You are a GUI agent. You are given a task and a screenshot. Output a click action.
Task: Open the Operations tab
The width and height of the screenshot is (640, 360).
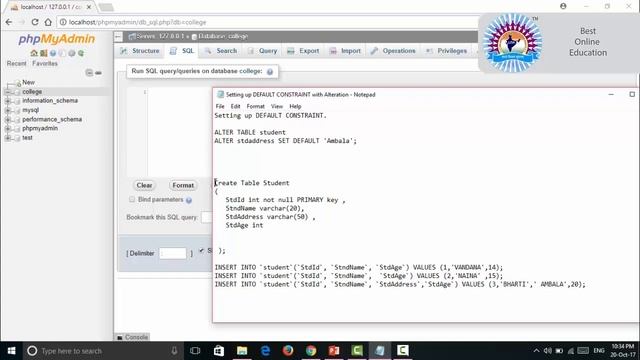393,51
